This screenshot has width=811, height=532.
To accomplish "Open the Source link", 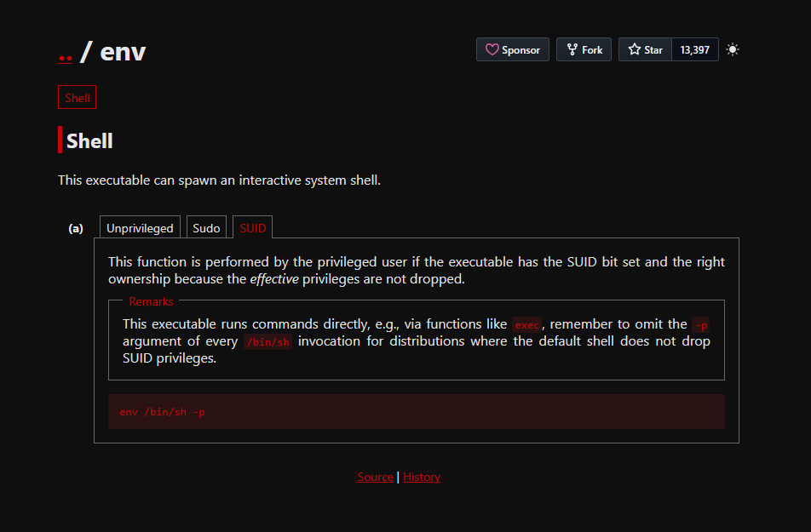I will [x=376, y=477].
